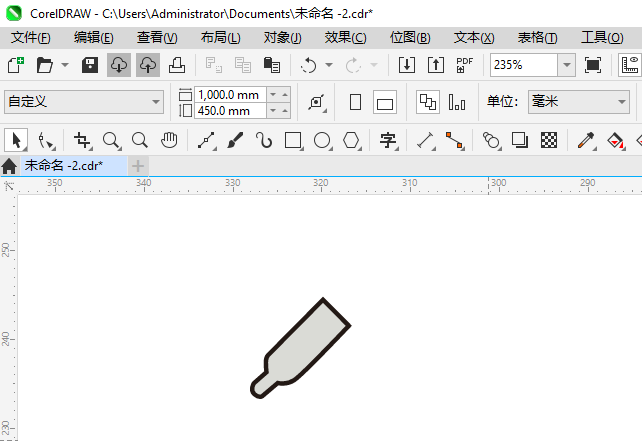This screenshot has height=441, width=642.
Task: Click the Export icon
Action: tap(436, 65)
